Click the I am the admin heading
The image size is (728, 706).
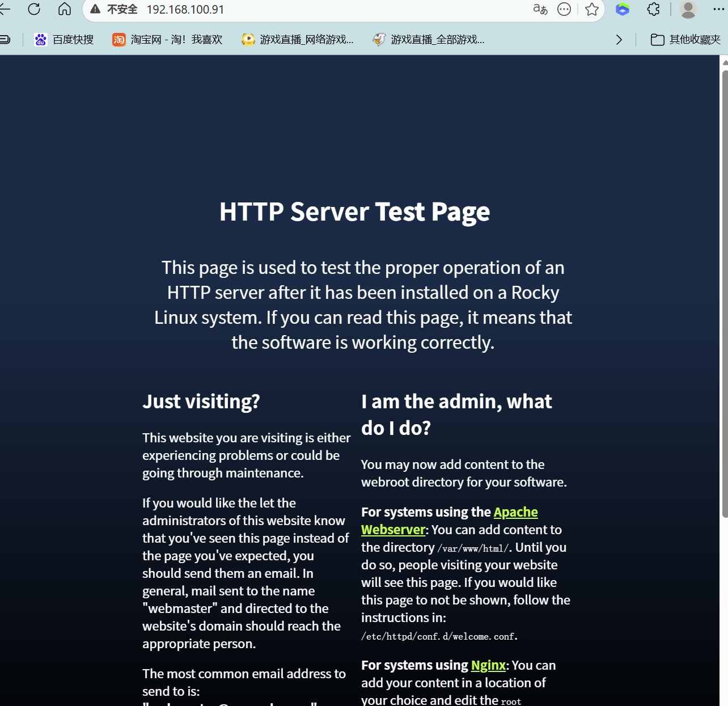(456, 415)
